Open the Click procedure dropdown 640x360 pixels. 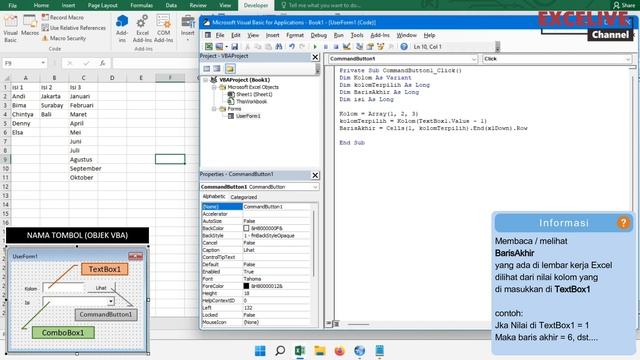click(x=627, y=59)
